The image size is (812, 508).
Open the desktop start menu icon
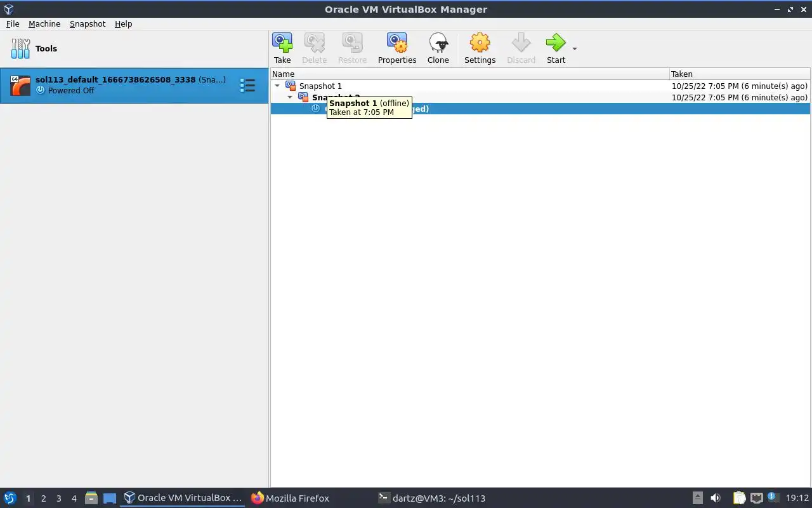click(x=10, y=498)
